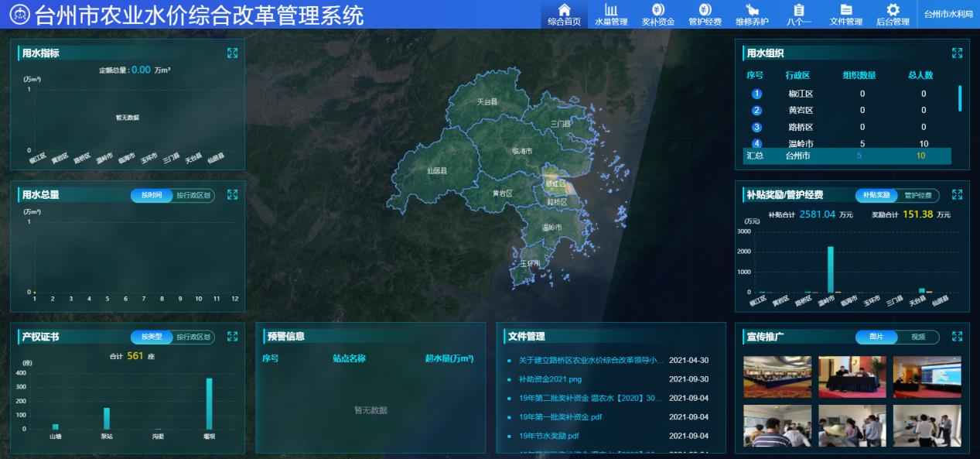Open 八个一 via its clipboard icon
This screenshot has height=459, width=980.
(799, 9)
